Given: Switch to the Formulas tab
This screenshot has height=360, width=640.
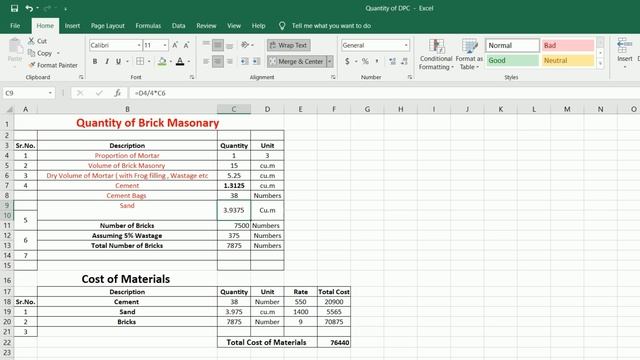Looking at the screenshot, I should tap(148, 26).
